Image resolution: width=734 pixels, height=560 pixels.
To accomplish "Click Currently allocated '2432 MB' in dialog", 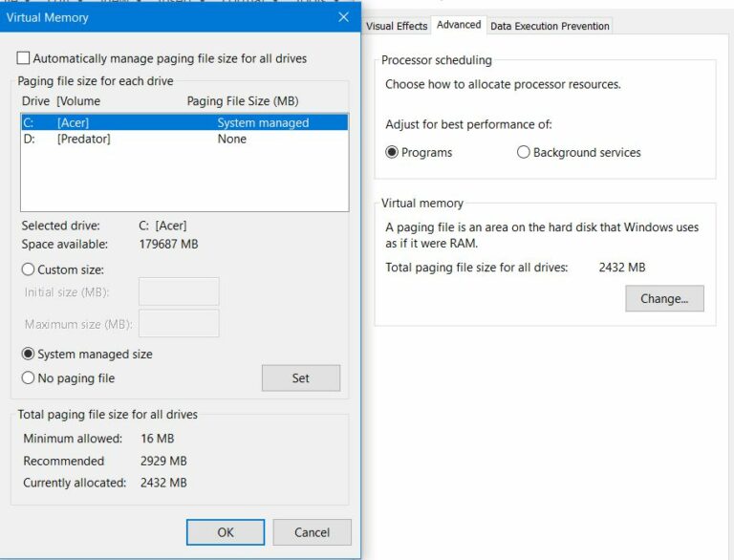I will click(x=163, y=483).
